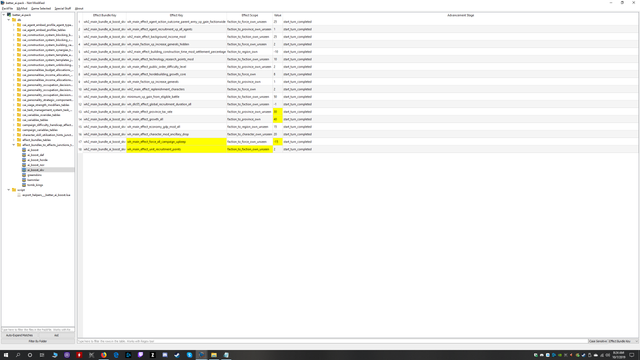Open Skype from the taskbar
This screenshot has height=360, width=640.
(189, 355)
